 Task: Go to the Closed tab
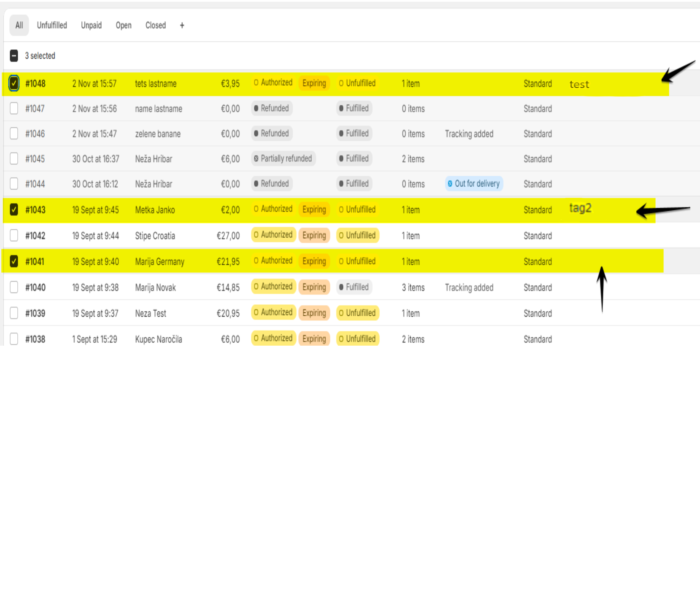155,25
